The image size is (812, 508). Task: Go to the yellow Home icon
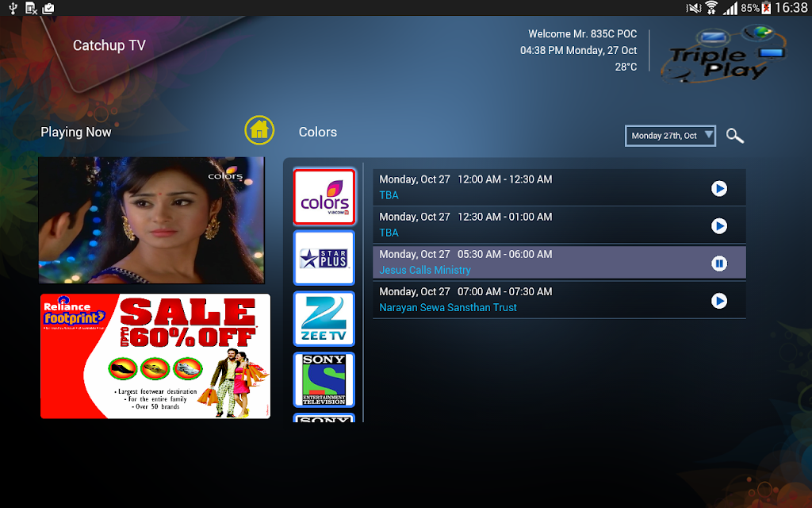point(259,130)
